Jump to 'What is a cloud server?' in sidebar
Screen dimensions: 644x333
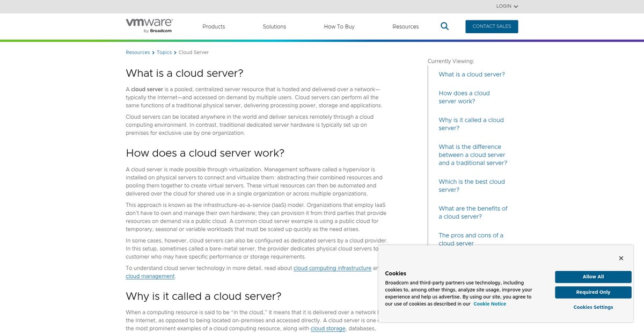(472, 75)
